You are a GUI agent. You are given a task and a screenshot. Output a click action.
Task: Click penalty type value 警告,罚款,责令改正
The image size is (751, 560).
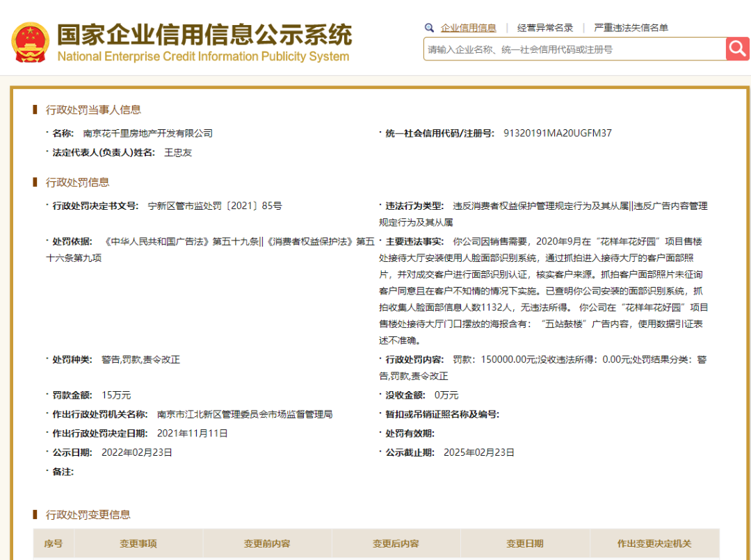click(x=140, y=359)
